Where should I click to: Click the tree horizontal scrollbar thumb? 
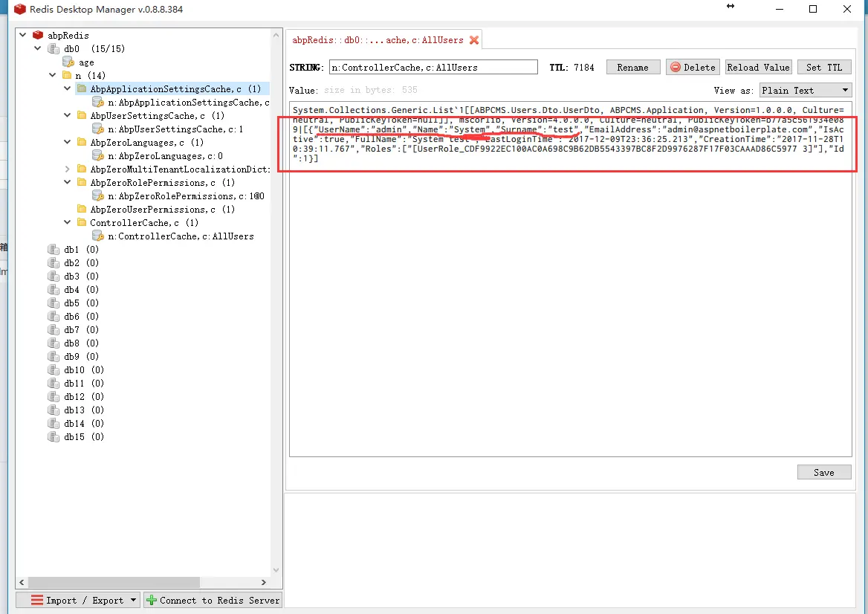click(114, 583)
